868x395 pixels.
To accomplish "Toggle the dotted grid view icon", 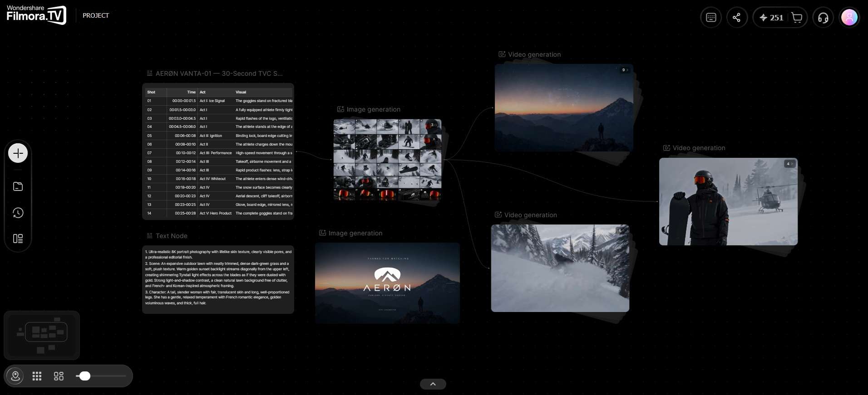I will pos(37,376).
